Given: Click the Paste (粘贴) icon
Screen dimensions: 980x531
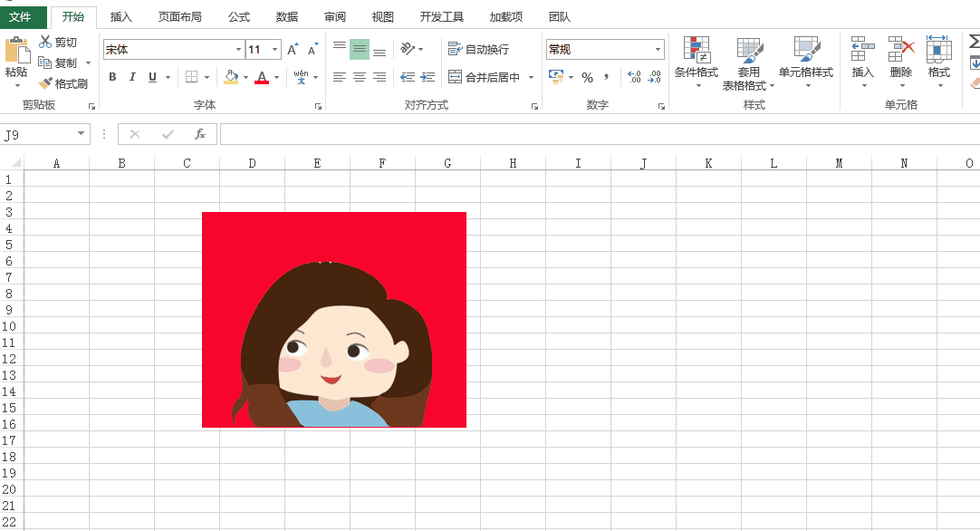Looking at the screenshot, I should coord(17,50).
